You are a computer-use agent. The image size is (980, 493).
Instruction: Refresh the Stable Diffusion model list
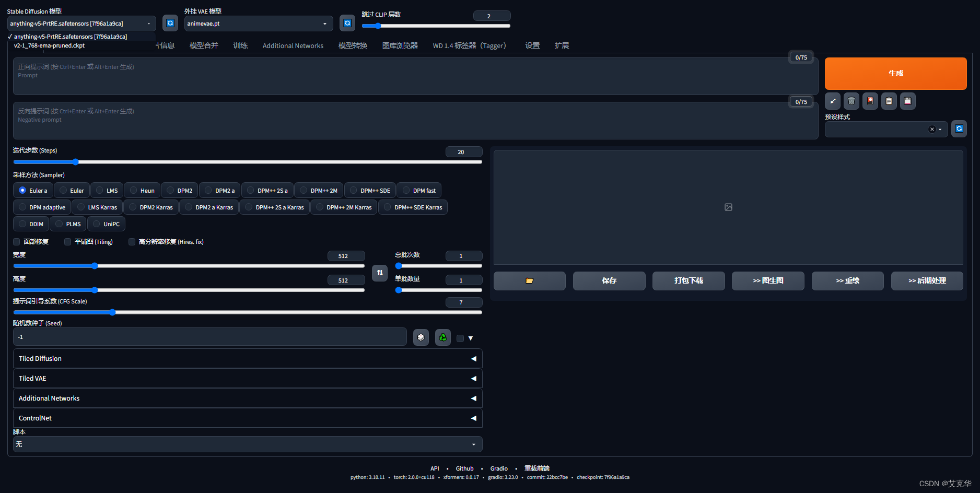coord(170,23)
